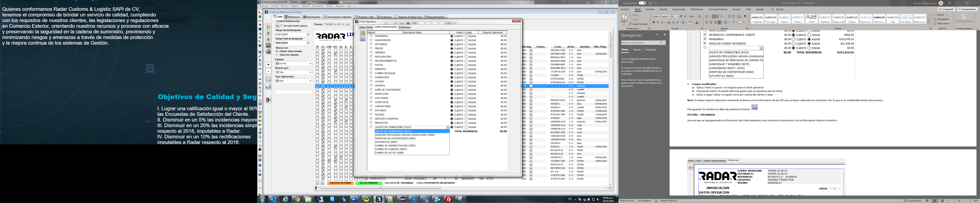Open Google Chrome from the taskbar
This screenshot has height=203, width=980.
coord(297,199)
